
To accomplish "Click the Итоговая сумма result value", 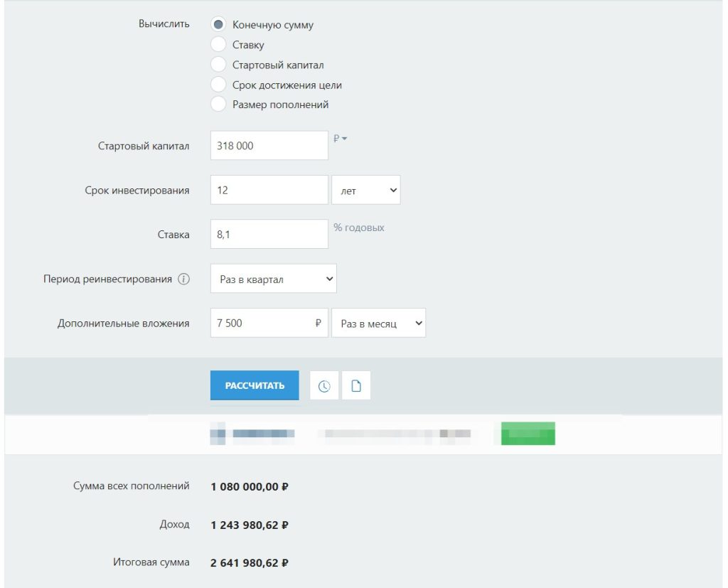I will [x=250, y=563].
